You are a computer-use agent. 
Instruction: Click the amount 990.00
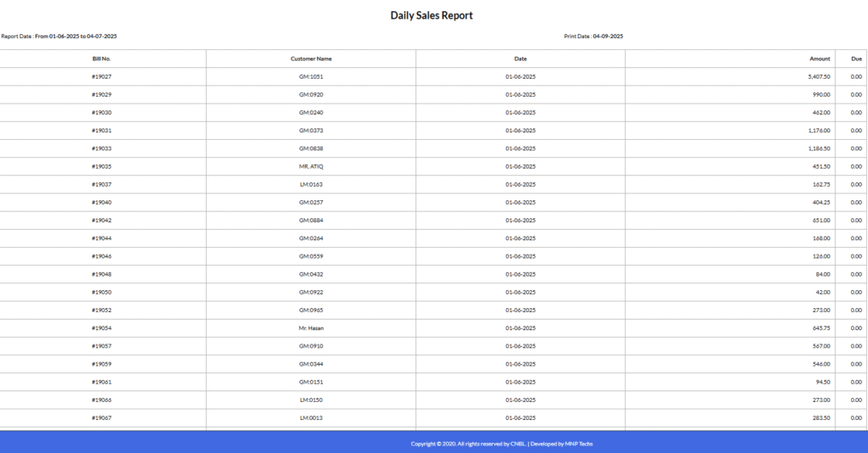click(821, 95)
